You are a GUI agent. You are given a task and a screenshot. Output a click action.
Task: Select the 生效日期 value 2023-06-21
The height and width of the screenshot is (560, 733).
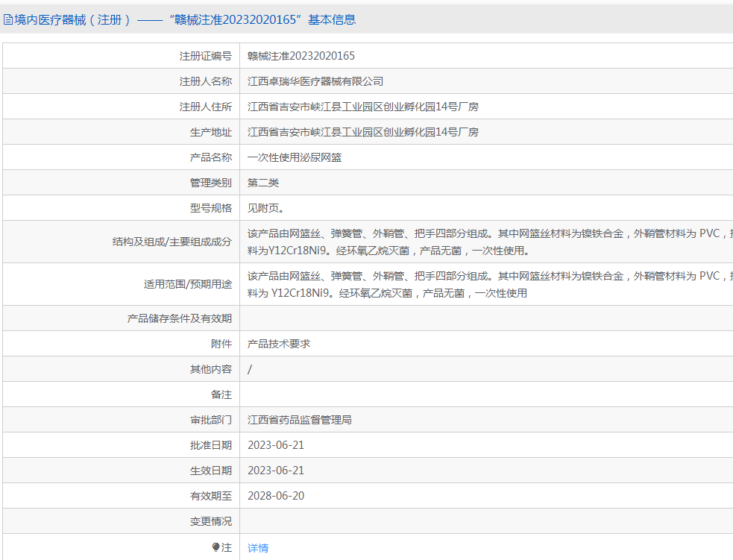(276, 471)
